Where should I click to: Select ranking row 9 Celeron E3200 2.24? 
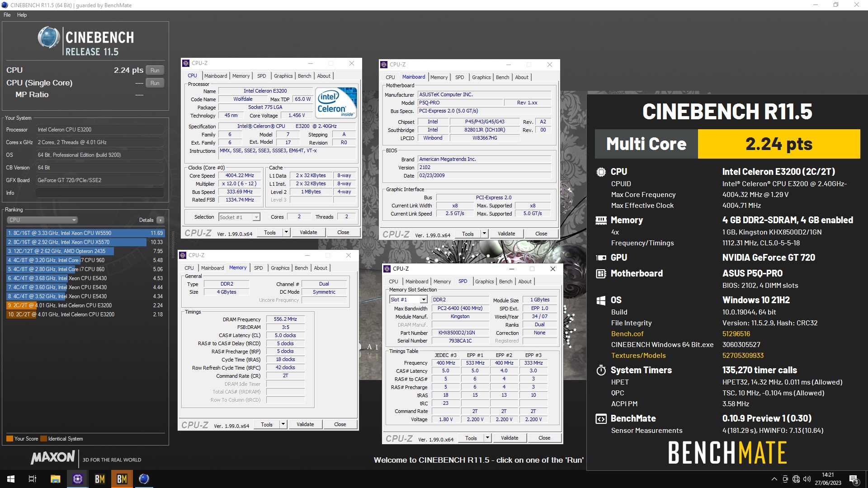point(85,305)
